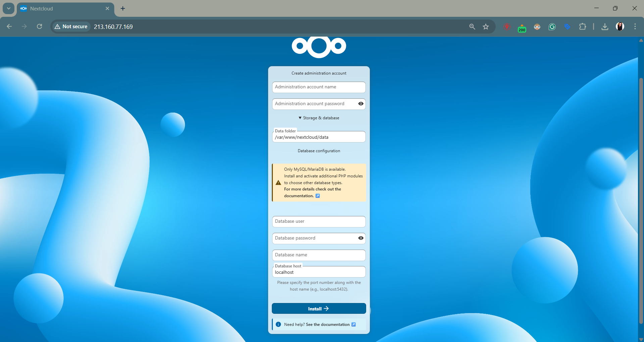
Task: Restore down the browser window
Action: tap(615, 8)
